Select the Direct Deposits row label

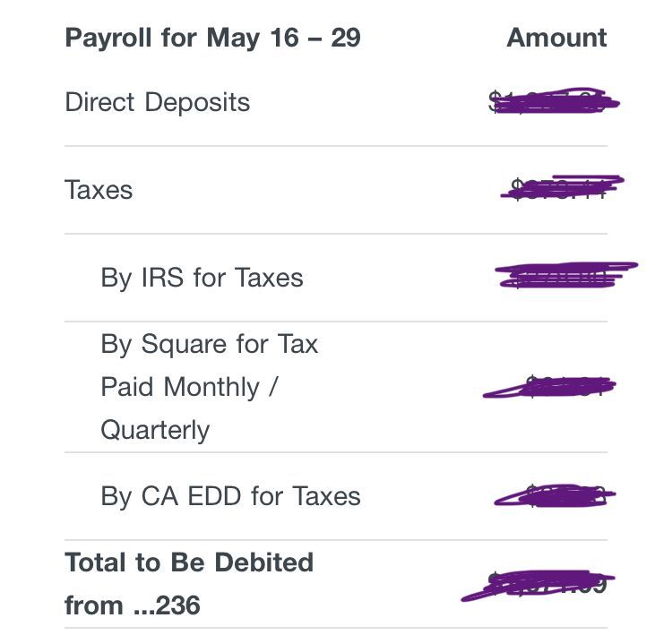point(158,102)
